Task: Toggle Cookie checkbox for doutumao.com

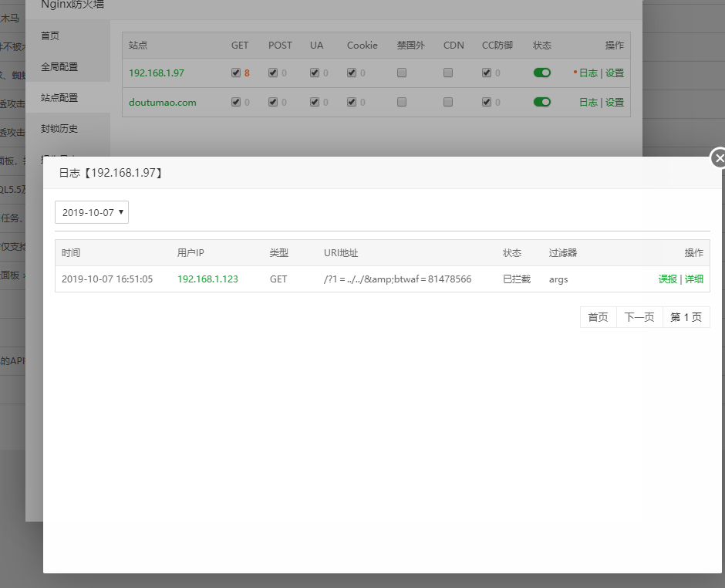Action: [352, 102]
